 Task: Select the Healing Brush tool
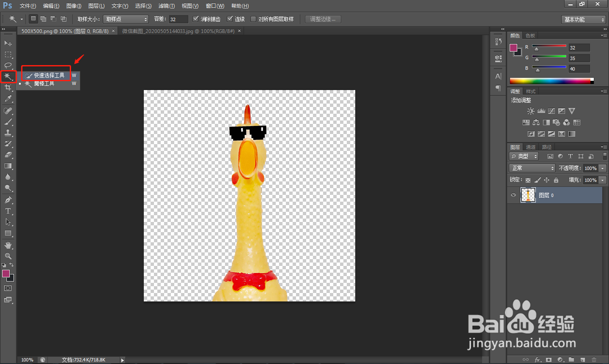8,111
